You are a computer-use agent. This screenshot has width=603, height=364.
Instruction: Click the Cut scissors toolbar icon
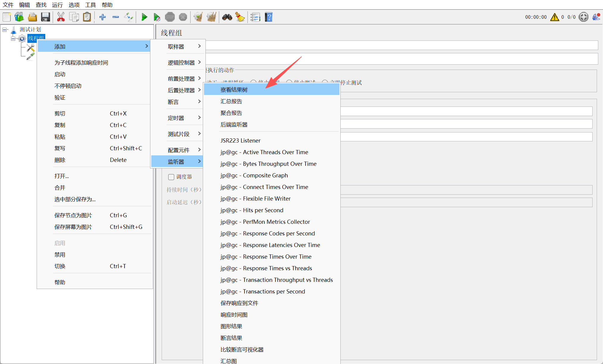pos(61,17)
